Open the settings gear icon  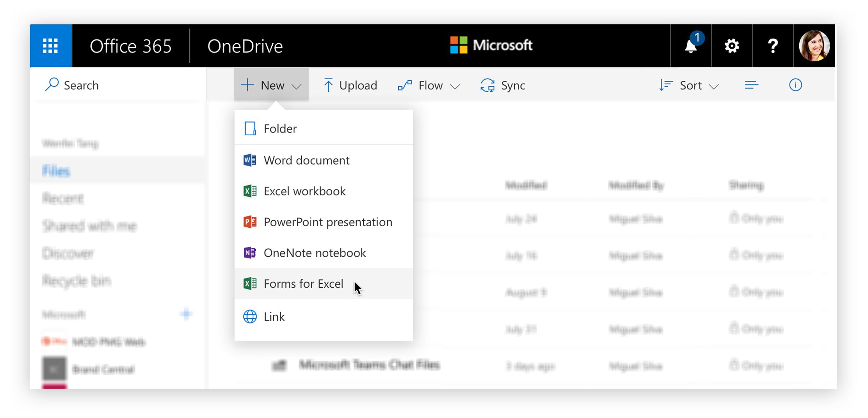pos(731,45)
